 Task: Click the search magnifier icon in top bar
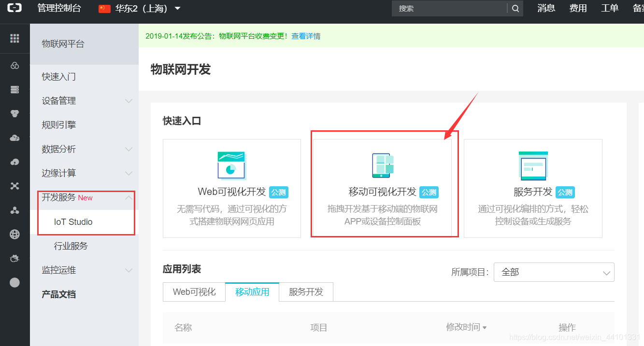515,8
